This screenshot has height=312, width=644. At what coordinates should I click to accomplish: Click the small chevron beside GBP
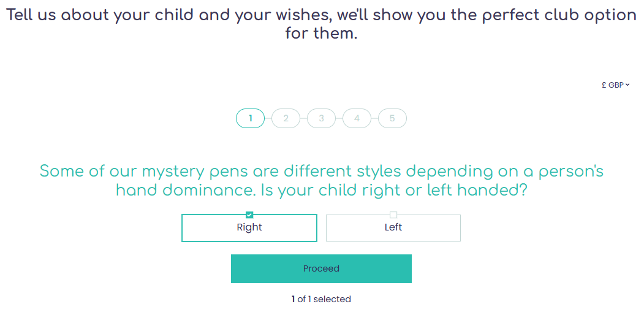click(628, 85)
